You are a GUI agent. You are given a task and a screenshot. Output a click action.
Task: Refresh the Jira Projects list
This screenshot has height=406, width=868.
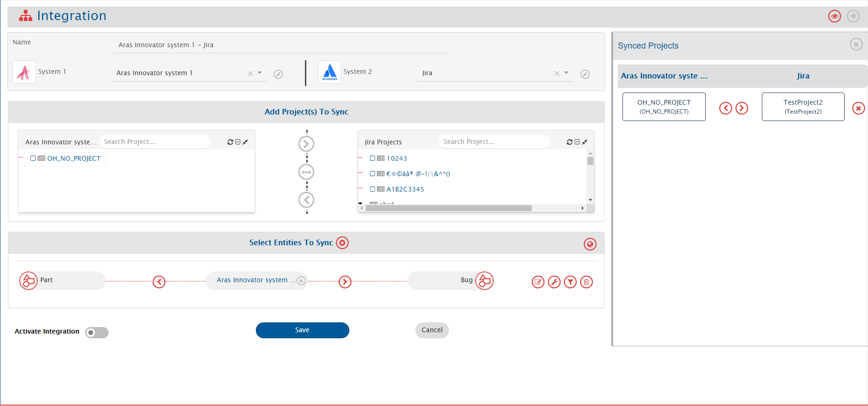(569, 142)
